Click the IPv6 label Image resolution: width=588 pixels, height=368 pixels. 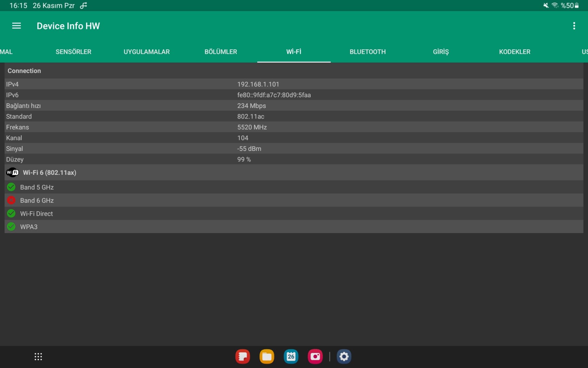pos(12,95)
